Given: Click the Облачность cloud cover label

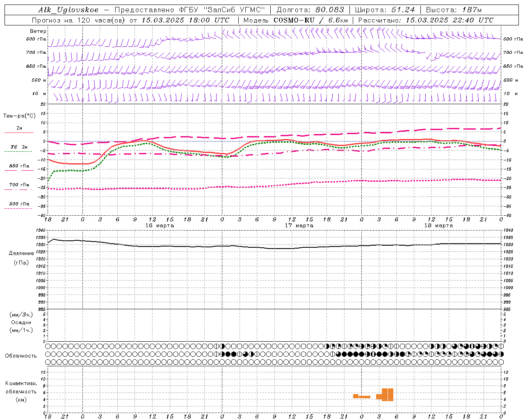Looking at the screenshot, I should click(21, 356).
